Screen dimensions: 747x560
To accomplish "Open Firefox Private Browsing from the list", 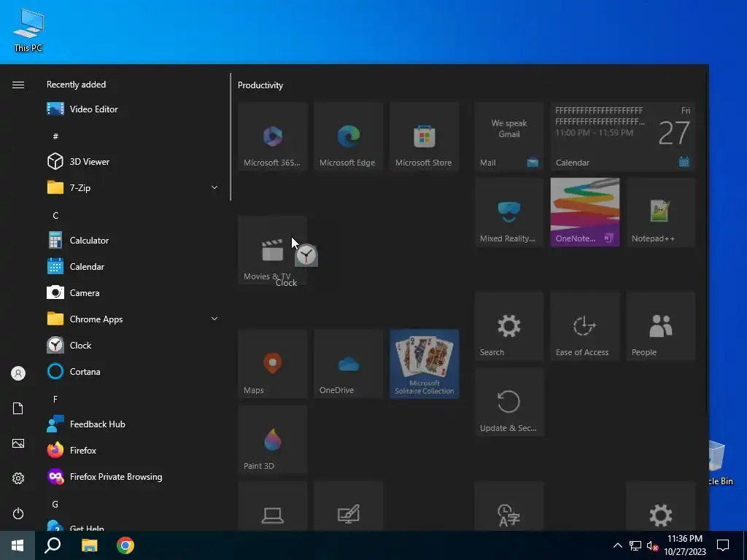I will point(133,477).
